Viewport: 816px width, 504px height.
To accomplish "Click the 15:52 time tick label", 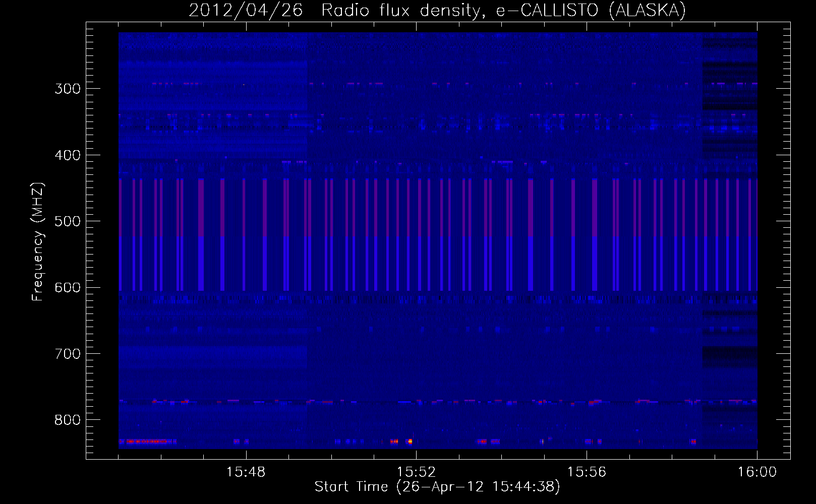I will click(416, 472).
